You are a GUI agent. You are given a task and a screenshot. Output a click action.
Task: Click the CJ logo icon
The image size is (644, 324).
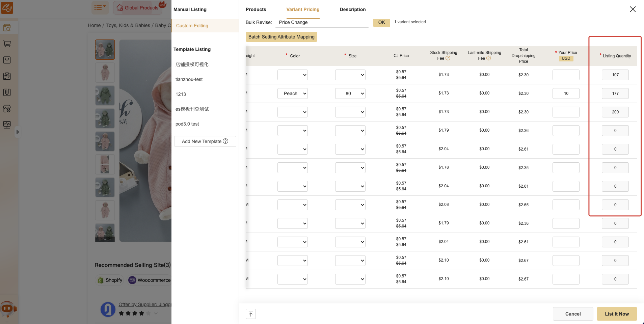[x=7, y=7]
